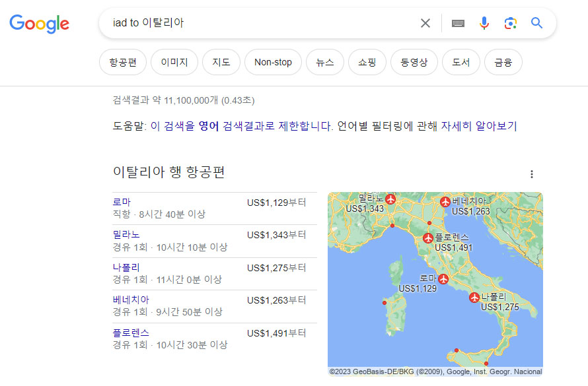588x386 pixels.
Task: Click the 'US$1,263부터' price for 베네치아
Action: (277, 300)
